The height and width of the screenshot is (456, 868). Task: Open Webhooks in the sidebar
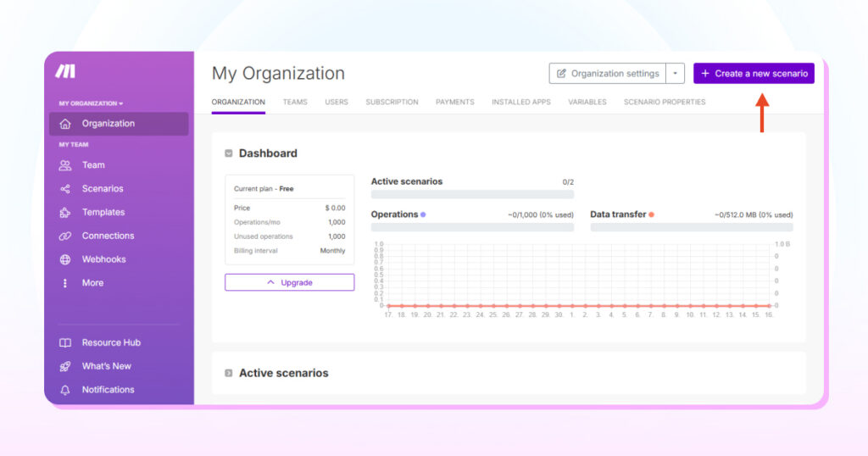click(103, 259)
